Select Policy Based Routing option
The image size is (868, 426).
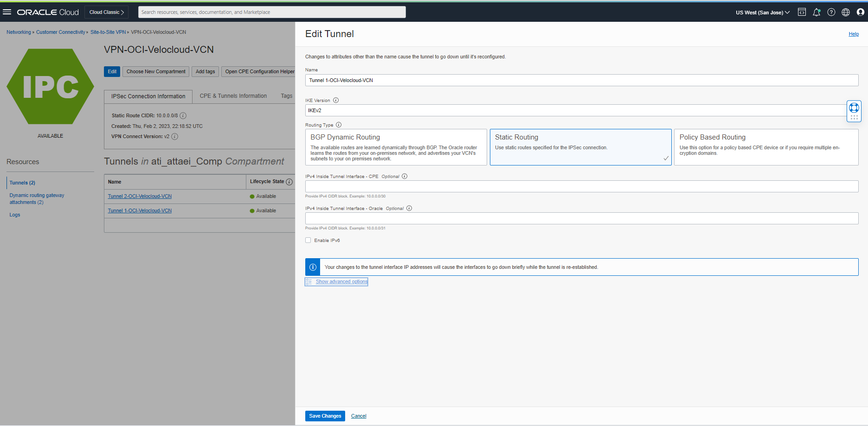[x=765, y=147]
